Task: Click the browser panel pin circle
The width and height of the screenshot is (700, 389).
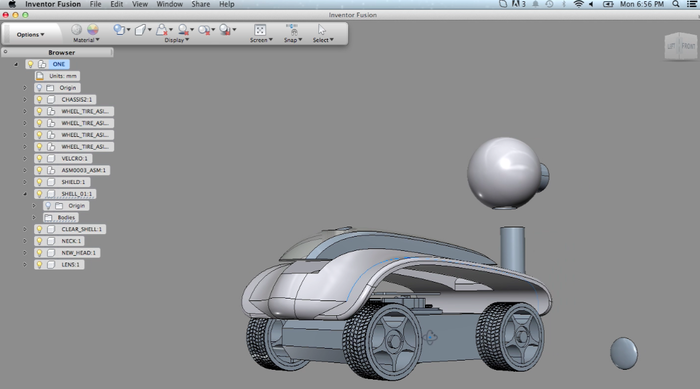Action: coord(5,52)
